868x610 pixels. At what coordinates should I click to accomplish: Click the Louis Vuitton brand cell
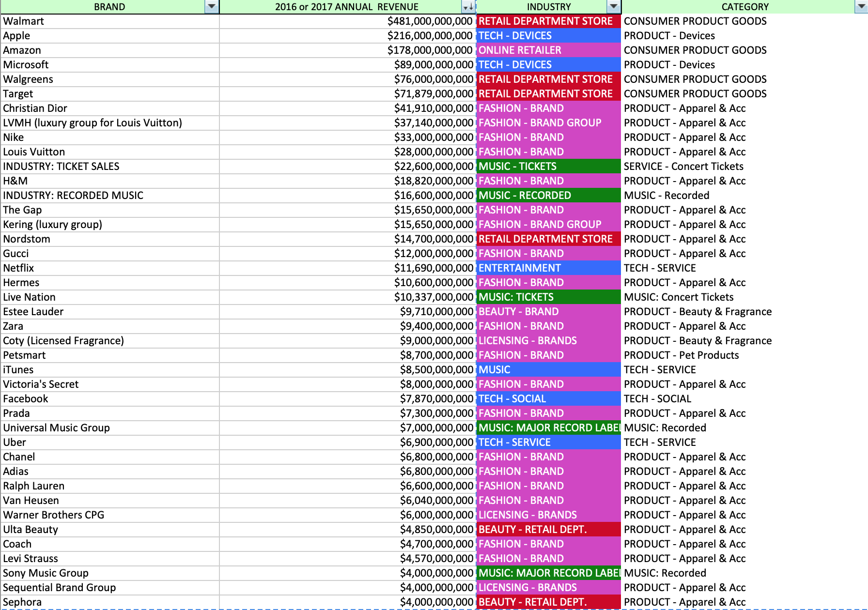(x=110, y=152)
